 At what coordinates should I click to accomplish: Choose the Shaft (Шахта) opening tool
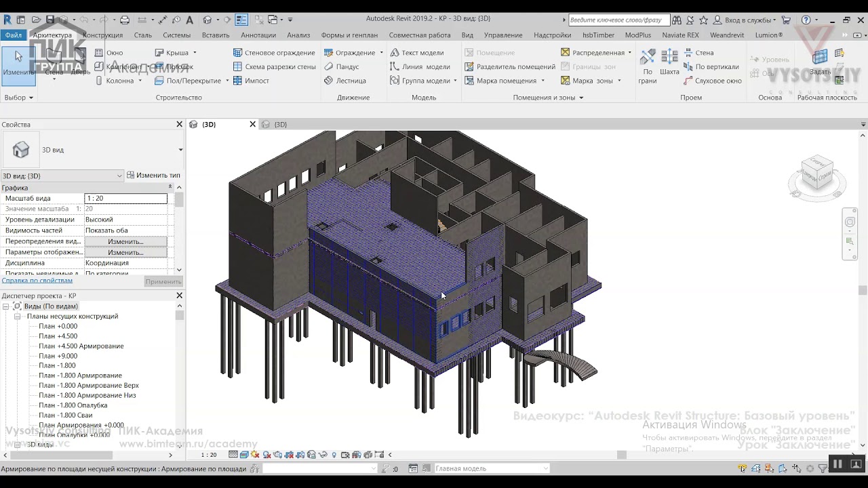(x=669, y=62)
